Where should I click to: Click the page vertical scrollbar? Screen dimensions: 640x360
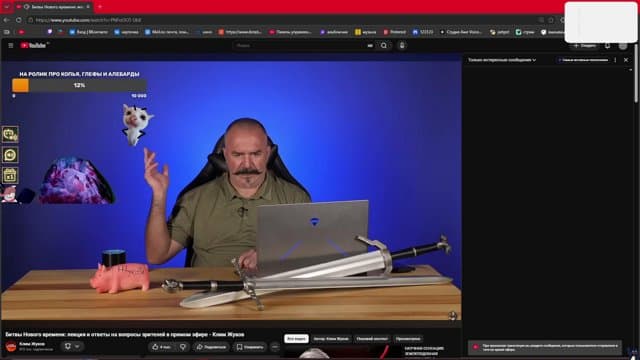point(636,73)
